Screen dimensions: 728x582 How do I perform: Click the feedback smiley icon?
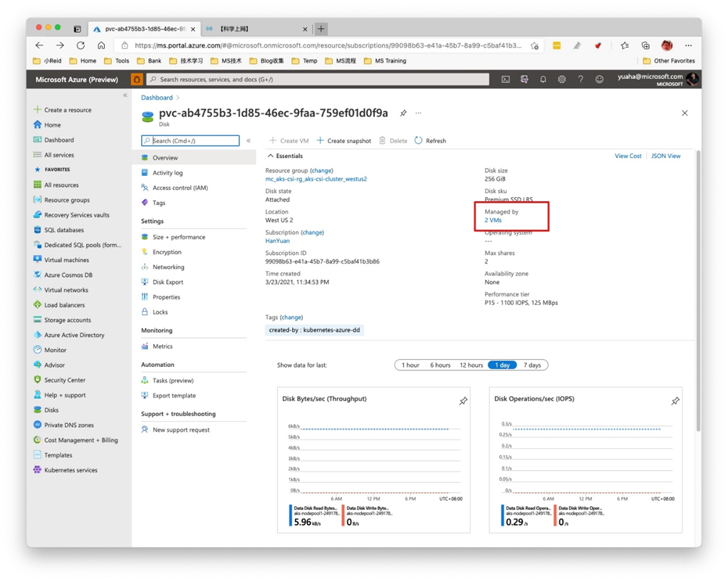599,79
